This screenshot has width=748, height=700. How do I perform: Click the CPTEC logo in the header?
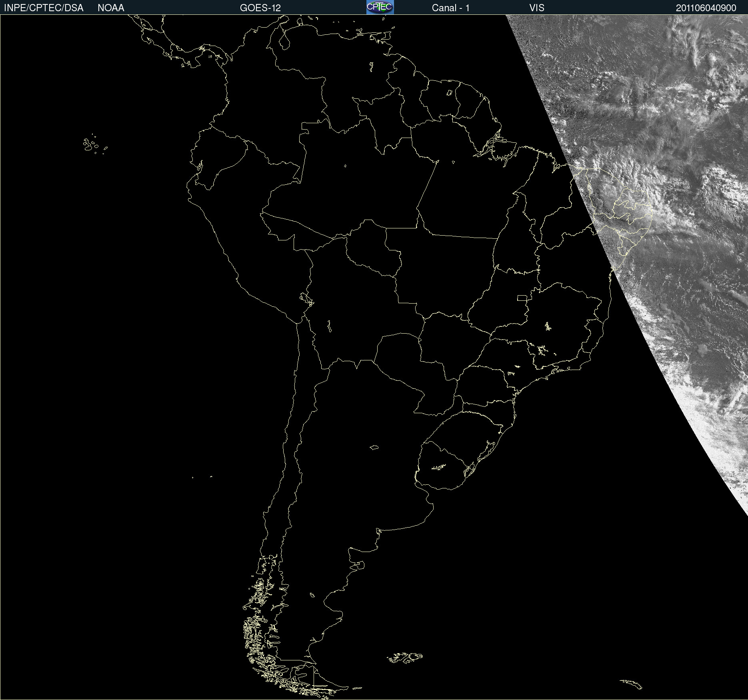pos(380,7)
